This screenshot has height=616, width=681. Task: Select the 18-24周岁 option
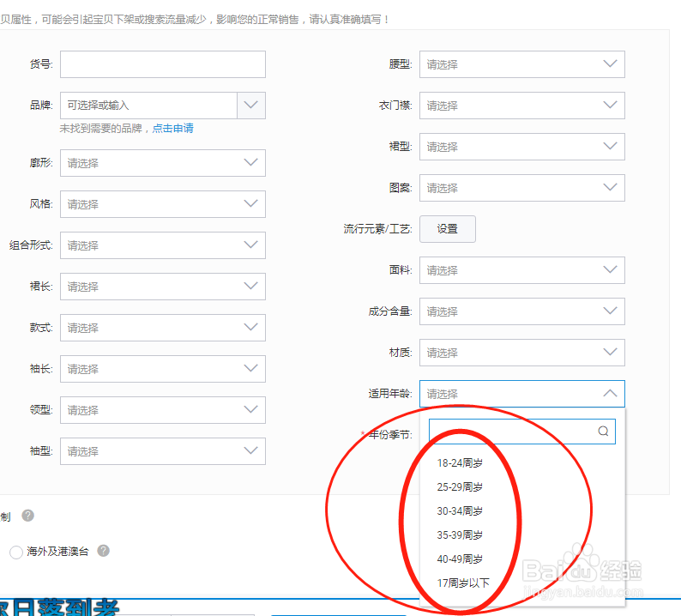pos(460,463)
